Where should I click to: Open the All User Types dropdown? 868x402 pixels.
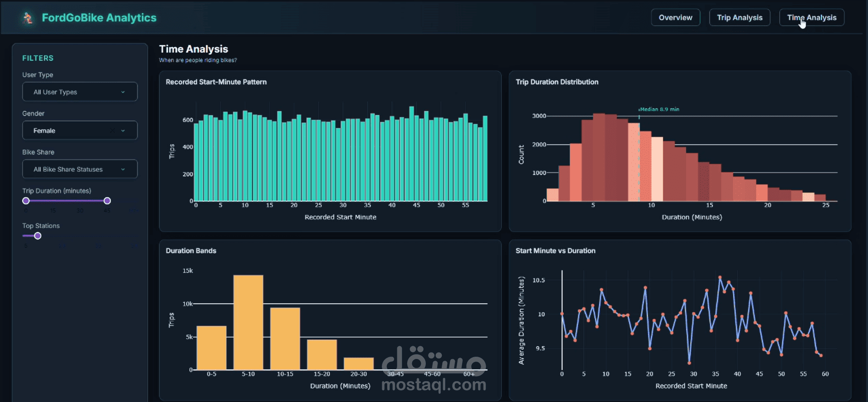click(80, 92)
